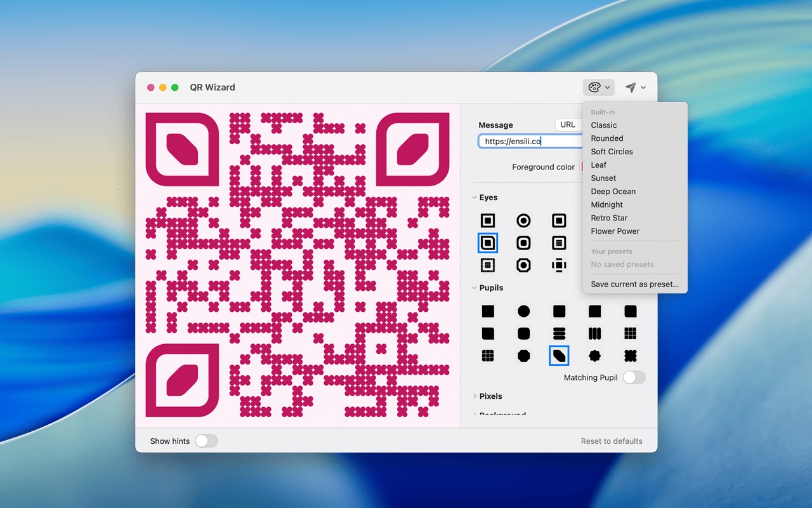Select the clover cluster pupil shape
The image size is (812, 508).
pos(630,356)
